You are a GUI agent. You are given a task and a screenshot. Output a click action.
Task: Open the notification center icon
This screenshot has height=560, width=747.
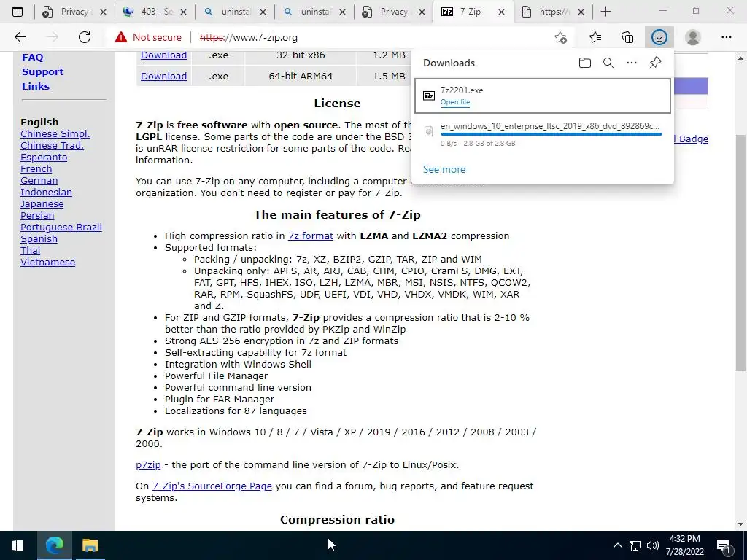click(724, 546)
